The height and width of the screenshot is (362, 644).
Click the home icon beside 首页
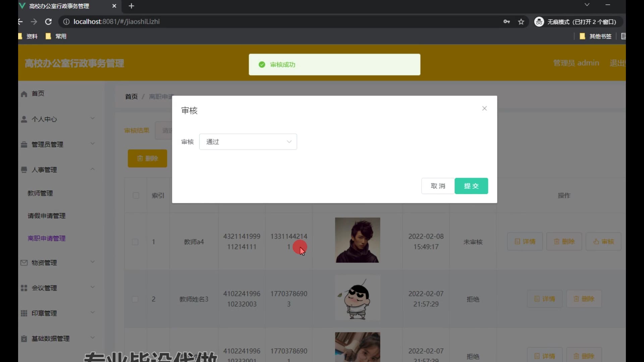24,94
